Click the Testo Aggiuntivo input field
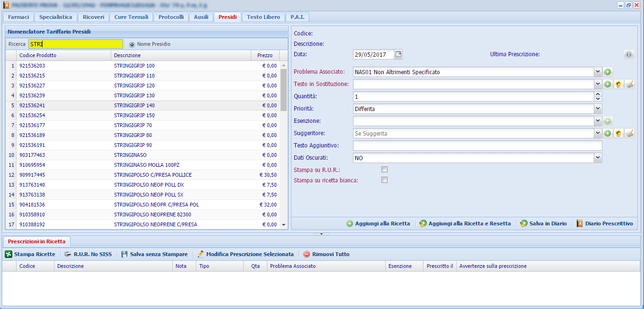644x309 pixels. pos(477,146)
